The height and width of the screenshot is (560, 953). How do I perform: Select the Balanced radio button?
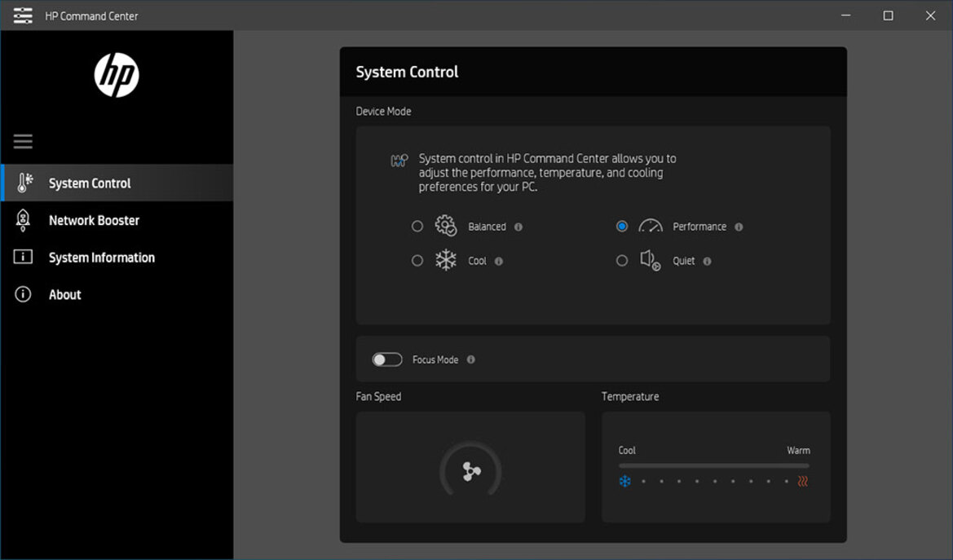click(x=417, y=226)
